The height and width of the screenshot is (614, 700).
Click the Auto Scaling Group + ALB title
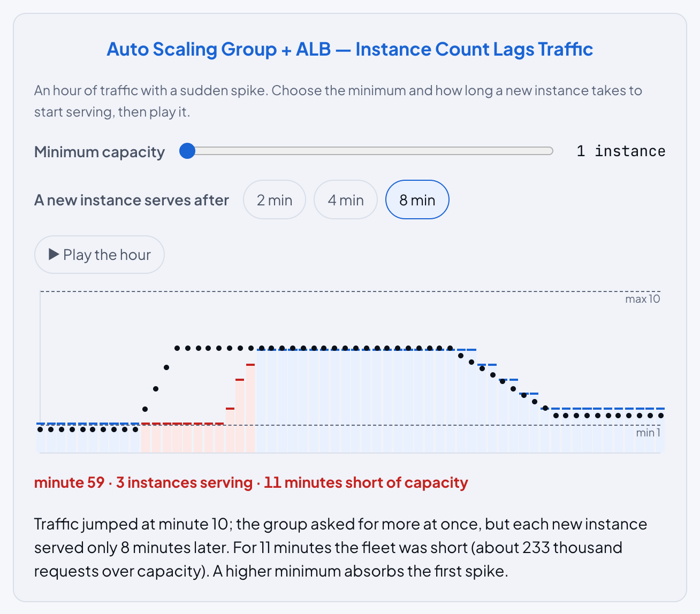tap(350, 49)
